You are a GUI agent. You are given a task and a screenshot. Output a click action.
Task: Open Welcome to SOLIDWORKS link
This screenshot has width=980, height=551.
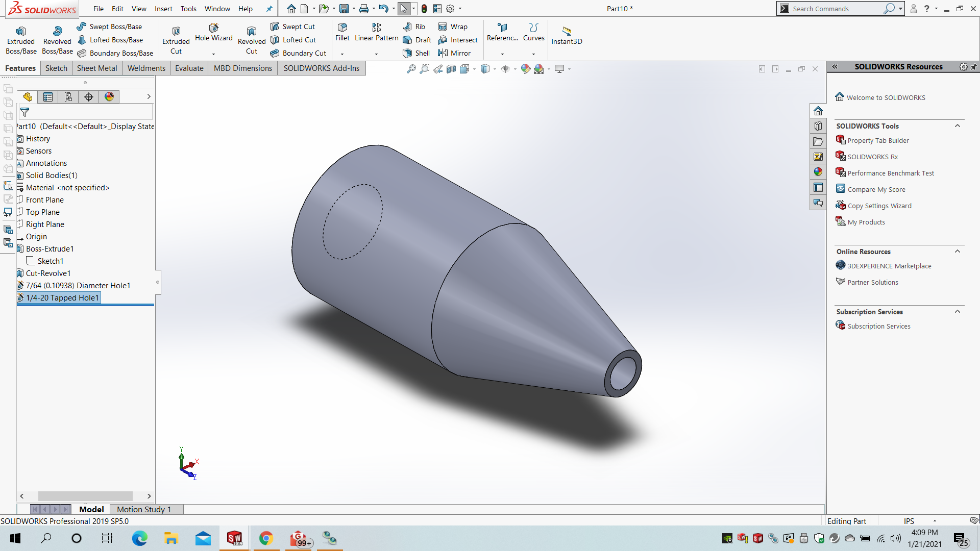[x=886, y=97]
